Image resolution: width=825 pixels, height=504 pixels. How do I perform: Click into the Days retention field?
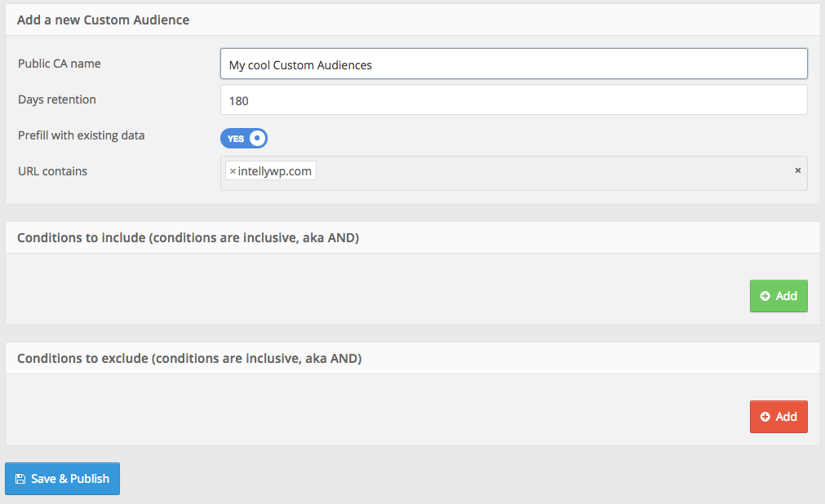[513, 100]
